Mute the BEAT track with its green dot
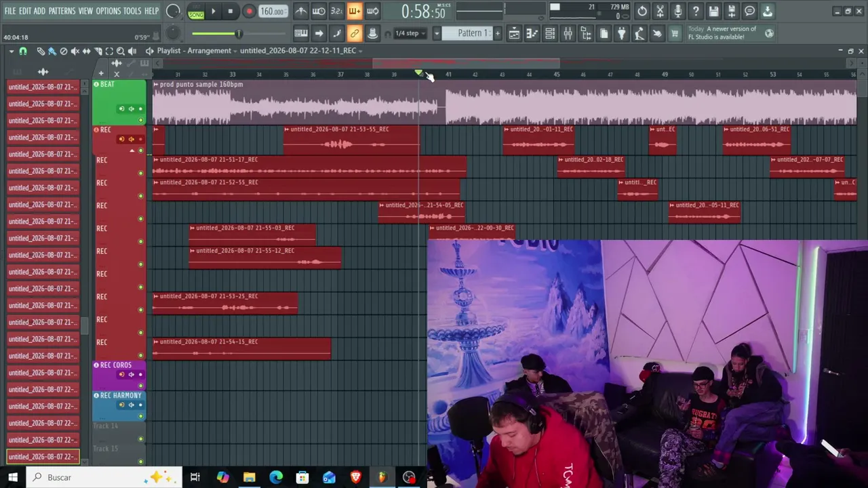This screenshot has height=488, width=868. point(140,121)
